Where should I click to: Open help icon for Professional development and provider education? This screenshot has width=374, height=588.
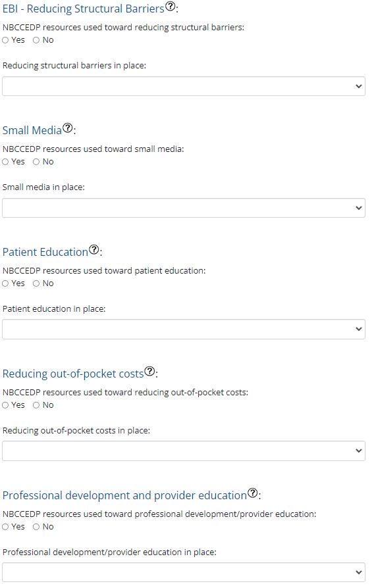pos(253,493)
